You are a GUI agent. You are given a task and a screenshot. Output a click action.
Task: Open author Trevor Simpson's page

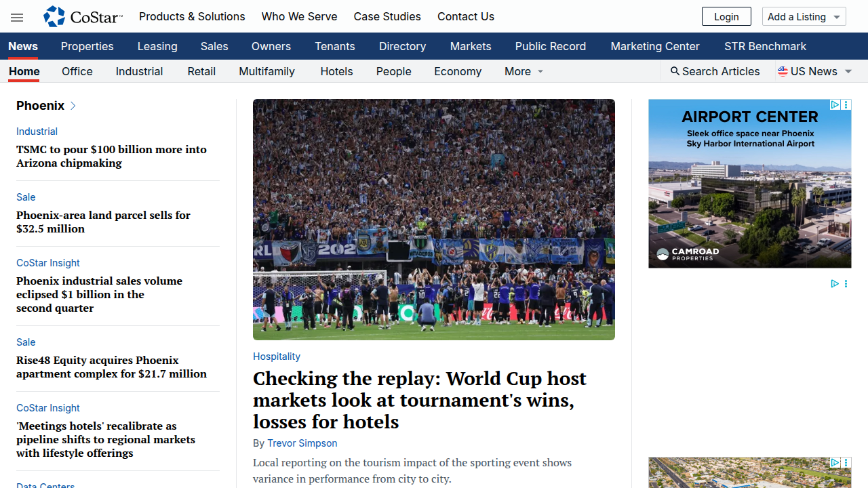302,443
